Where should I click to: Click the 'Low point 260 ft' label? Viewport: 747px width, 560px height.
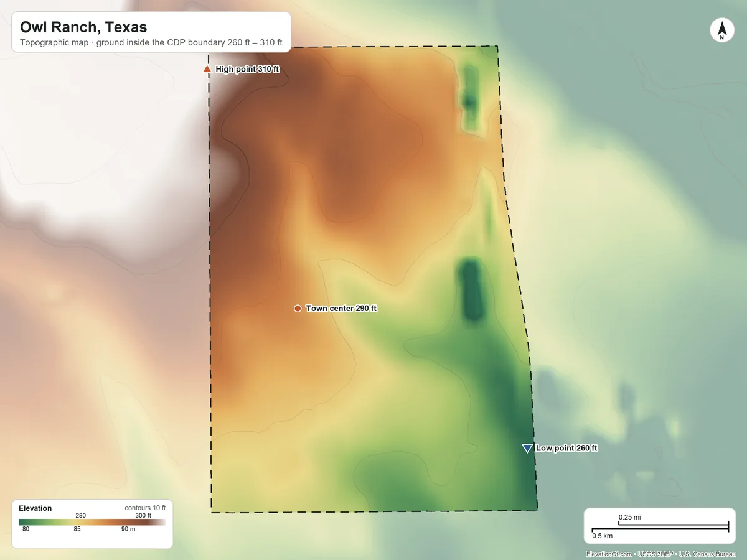[x=566, y=448]
